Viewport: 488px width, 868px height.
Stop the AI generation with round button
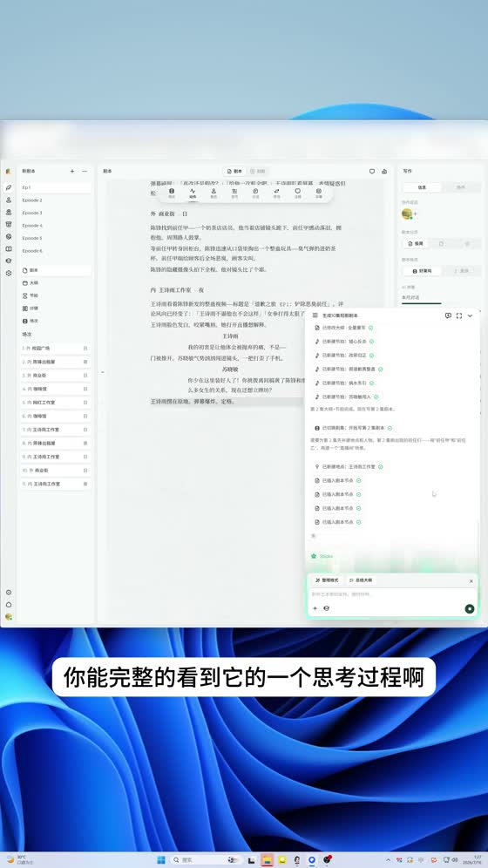469,609
